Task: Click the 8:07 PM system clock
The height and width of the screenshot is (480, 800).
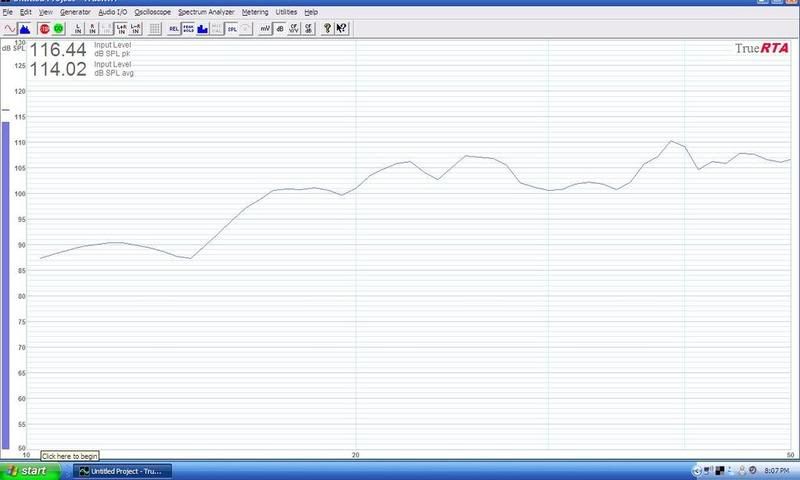Action: click(777, 471)
